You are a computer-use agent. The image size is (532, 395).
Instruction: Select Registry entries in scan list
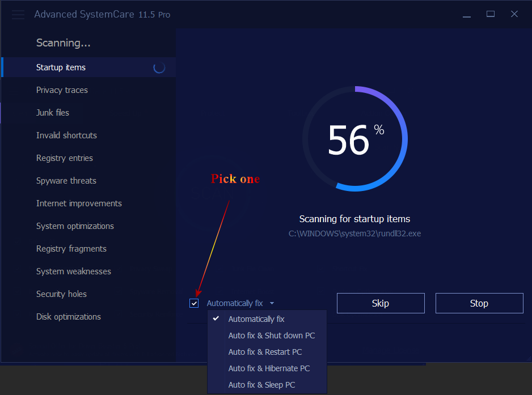pos(88,158)
